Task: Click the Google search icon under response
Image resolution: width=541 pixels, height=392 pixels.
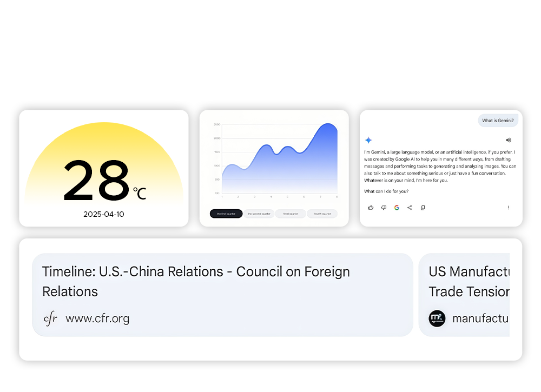Action: click(x=397, y=208)
